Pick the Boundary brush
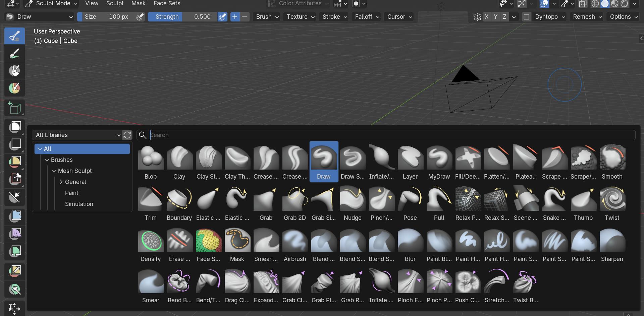 pyautogui.click(x=179, y=203)
